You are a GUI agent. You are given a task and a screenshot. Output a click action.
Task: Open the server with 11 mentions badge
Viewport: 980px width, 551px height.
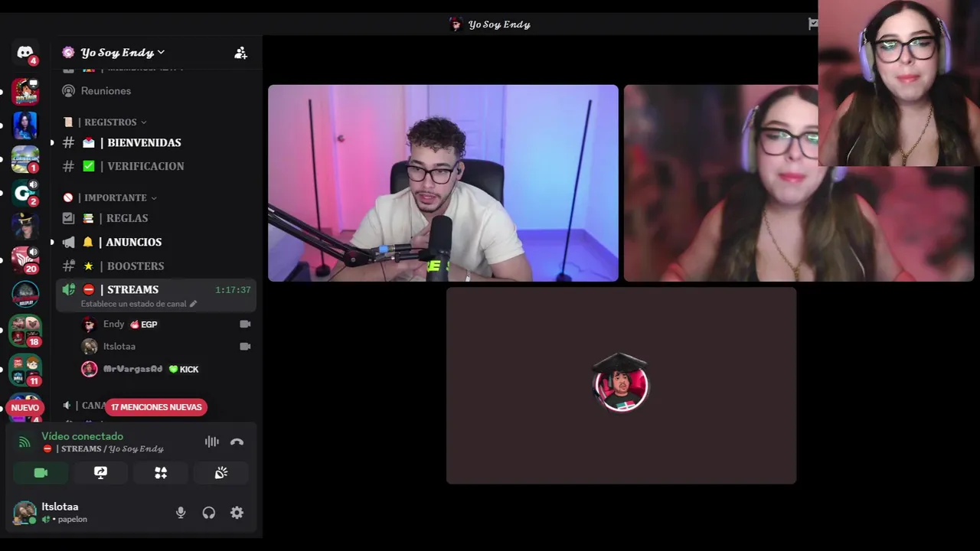(25, 369)
